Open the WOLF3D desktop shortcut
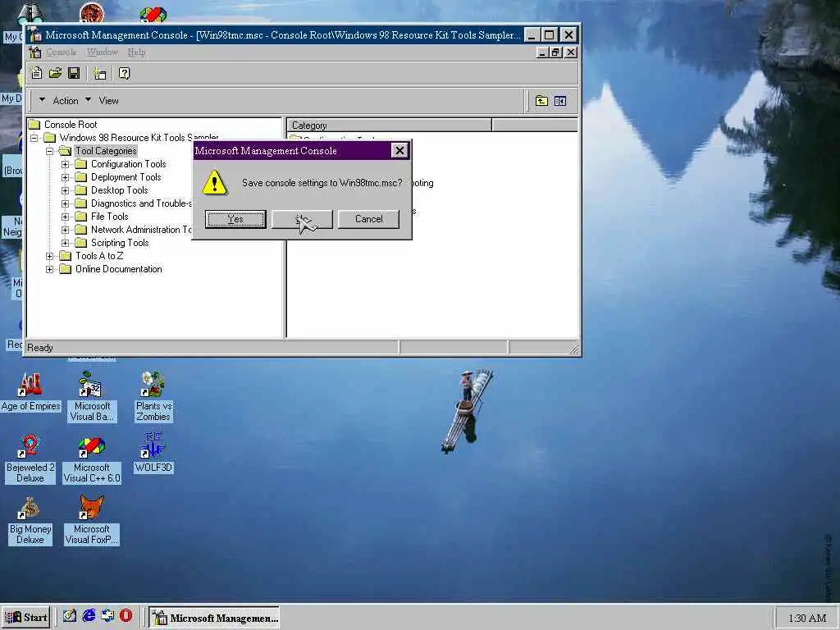 (153, 453)
